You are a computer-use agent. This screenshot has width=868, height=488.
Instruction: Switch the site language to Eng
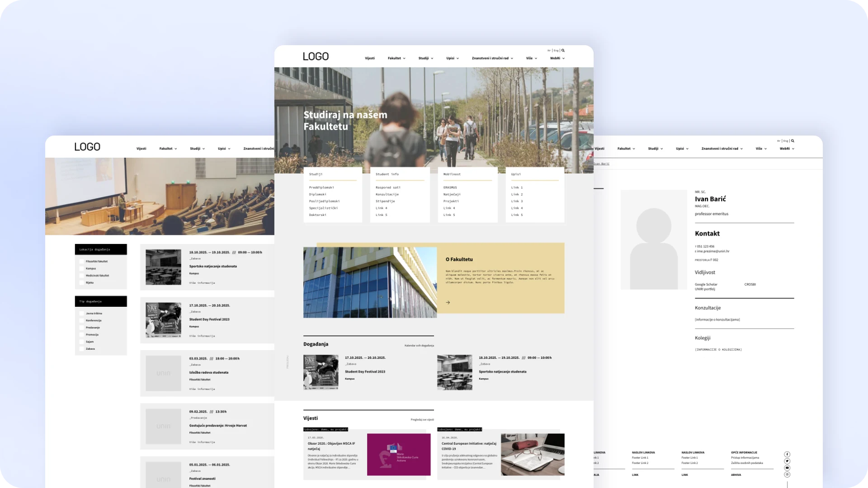[556, 50]
